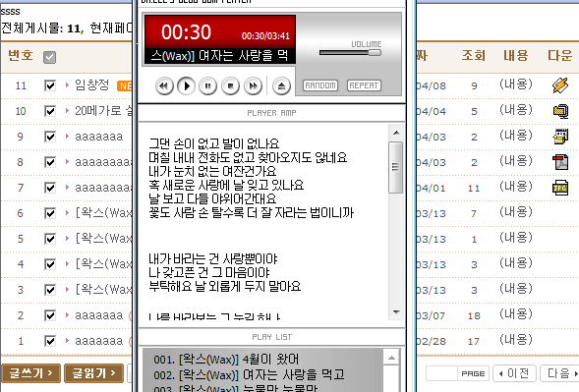
Task: Uncheck the checkbox for post 1
Action: (49, 341)
